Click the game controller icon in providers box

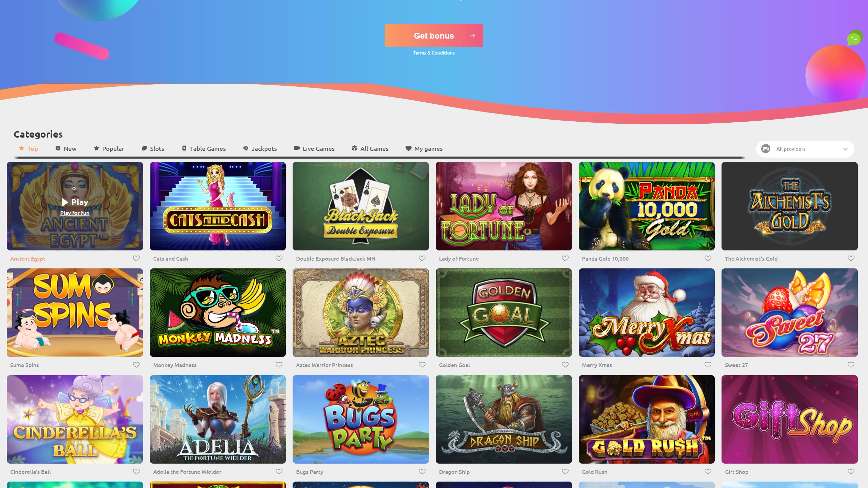(x=766, y=149)
